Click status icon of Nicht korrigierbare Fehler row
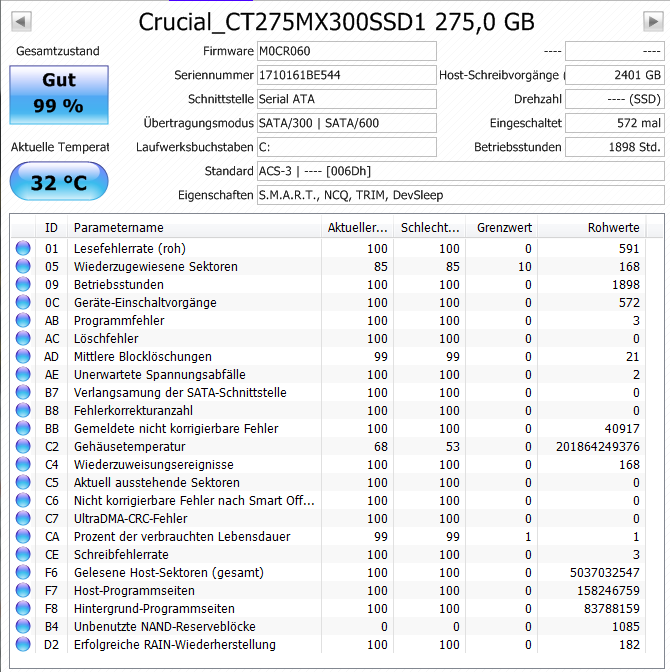 tap(23, 500)
